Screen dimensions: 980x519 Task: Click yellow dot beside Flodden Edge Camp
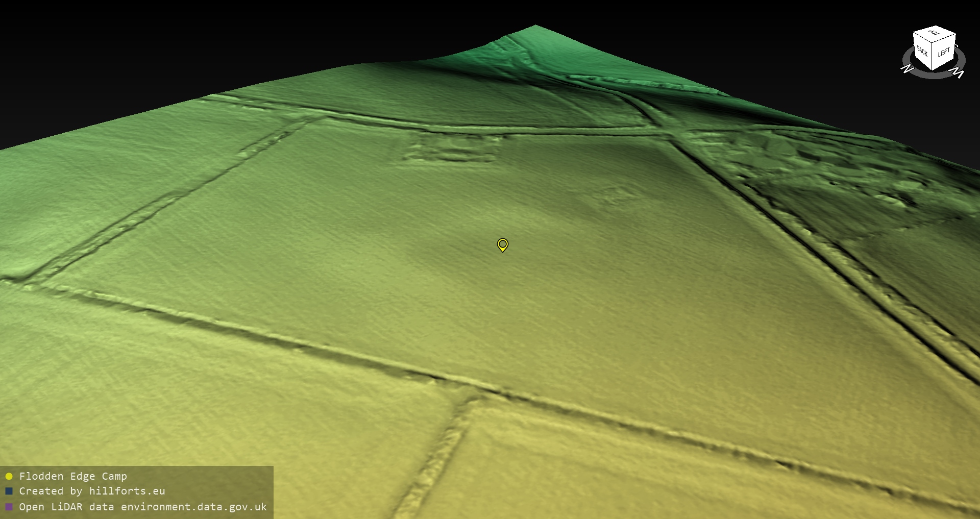(x=9, y=476)
